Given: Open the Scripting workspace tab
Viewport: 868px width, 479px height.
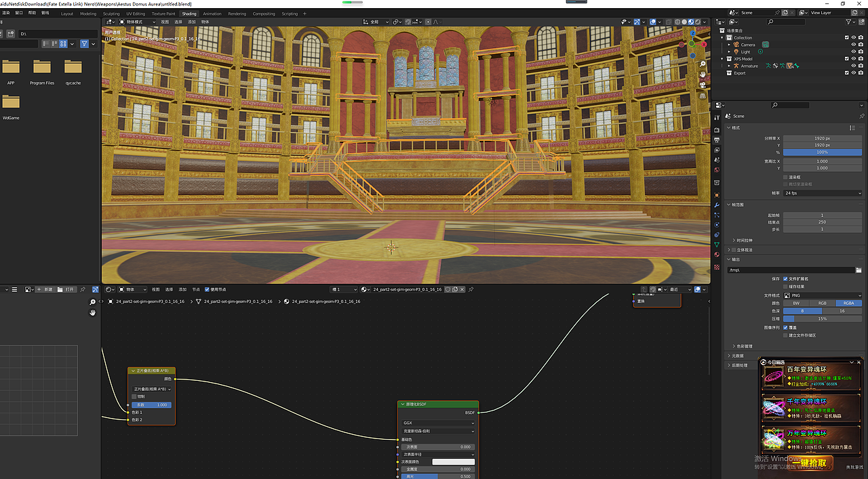Looking at the screenshot, I should point(290,14).
